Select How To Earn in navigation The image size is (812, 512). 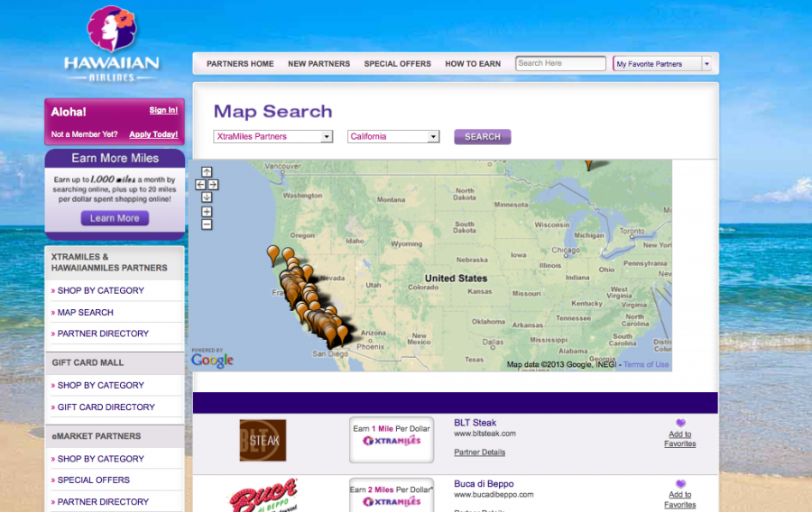(x=473, y=64)
